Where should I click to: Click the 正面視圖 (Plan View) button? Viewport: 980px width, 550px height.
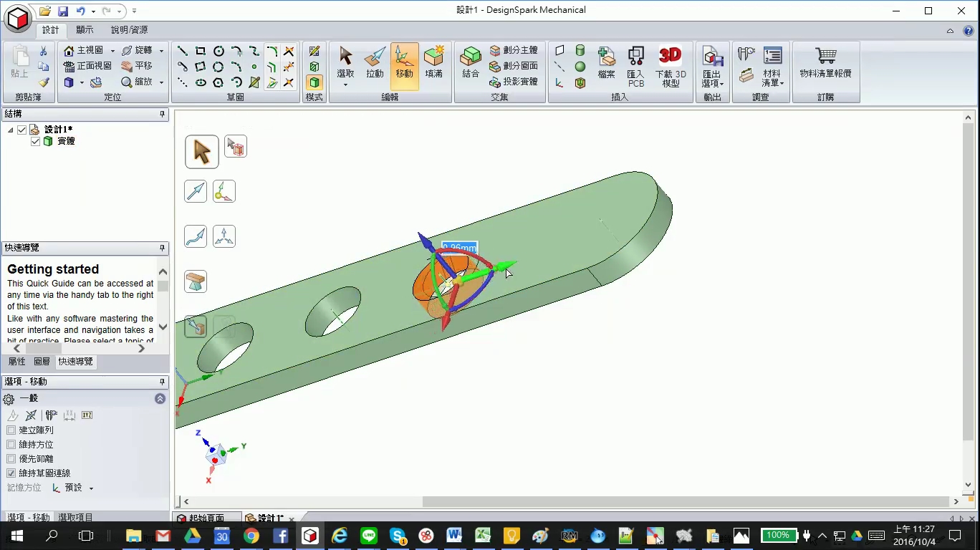coord(87,66)
